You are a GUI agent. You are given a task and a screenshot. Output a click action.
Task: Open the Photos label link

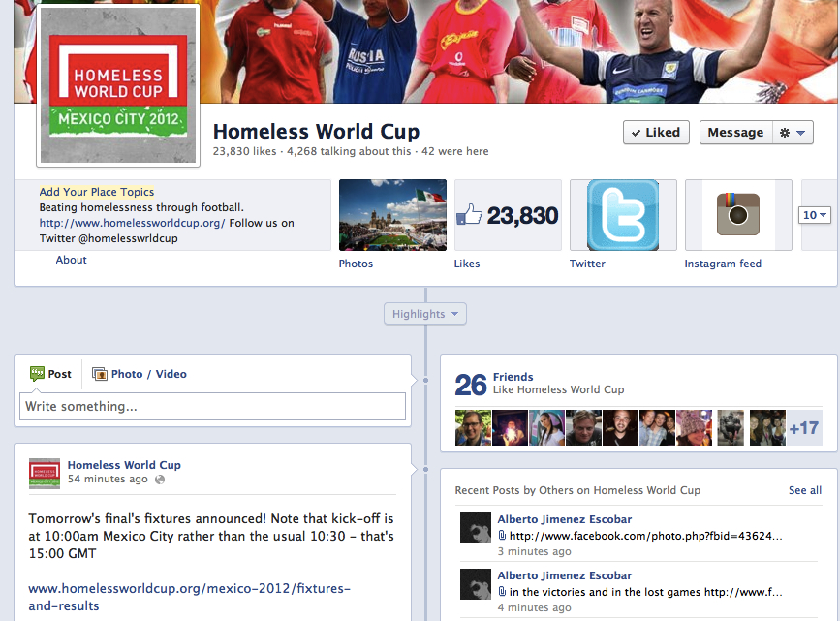[x=356, y=264]
